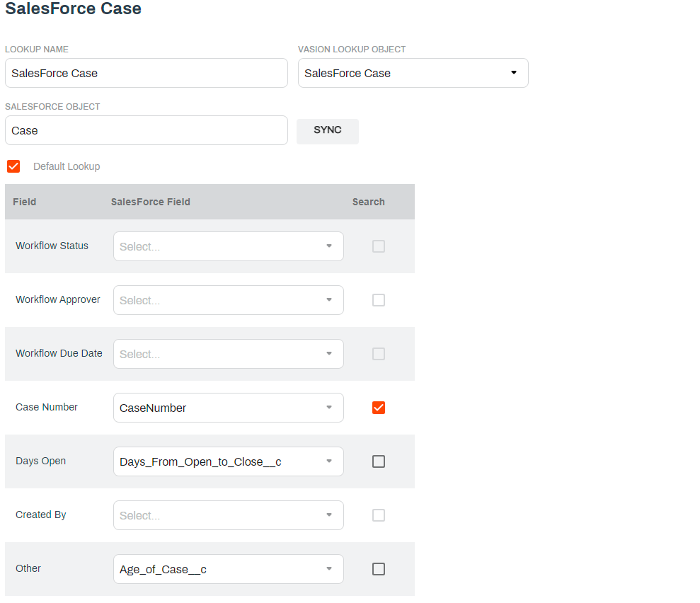The width and height of the screenshot is (700, 603).
Task: Click the Field column header
Action: [25, 202]
